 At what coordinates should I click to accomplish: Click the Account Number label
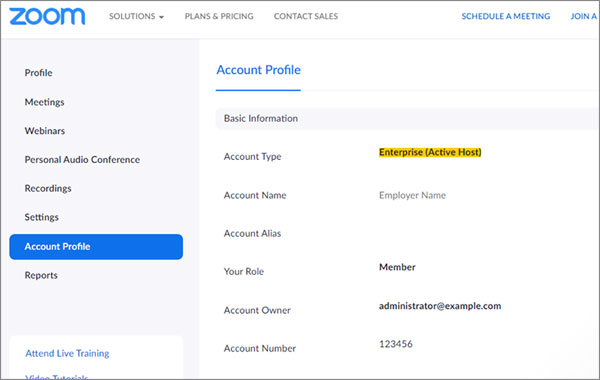point(260,348)
